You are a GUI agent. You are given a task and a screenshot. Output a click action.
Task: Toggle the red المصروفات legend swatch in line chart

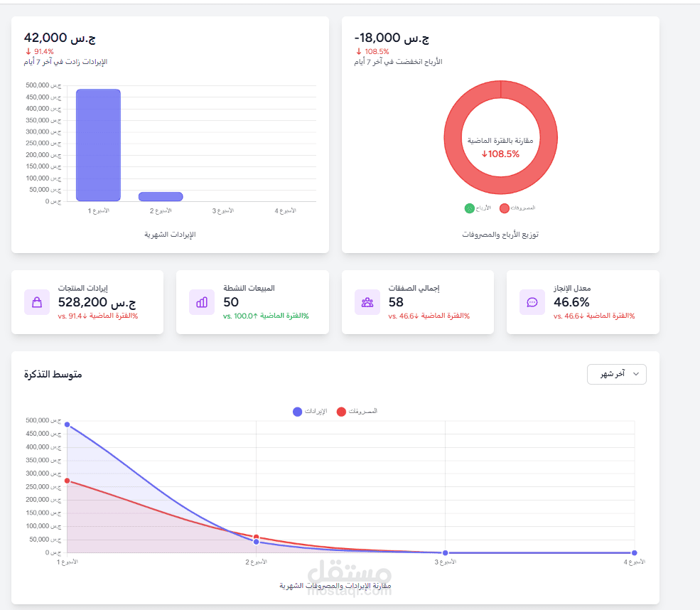tap(341, 411)
